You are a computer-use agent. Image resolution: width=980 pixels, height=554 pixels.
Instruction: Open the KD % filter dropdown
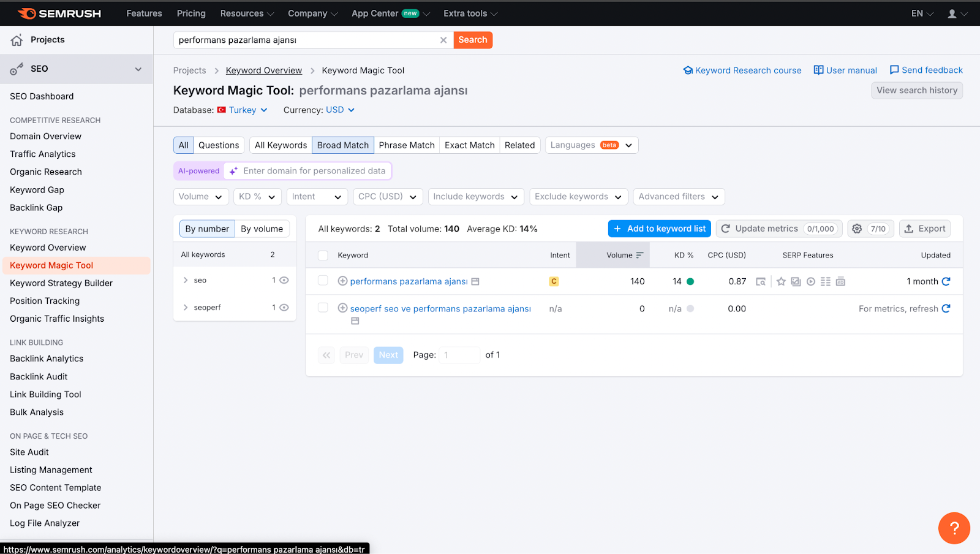pyautogui.click(x=258, y=197)
